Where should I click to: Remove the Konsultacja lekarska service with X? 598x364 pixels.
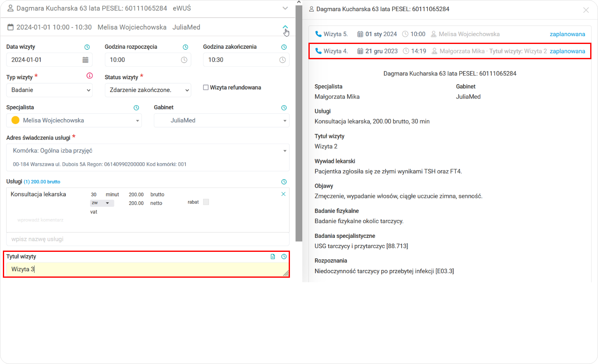283,194
